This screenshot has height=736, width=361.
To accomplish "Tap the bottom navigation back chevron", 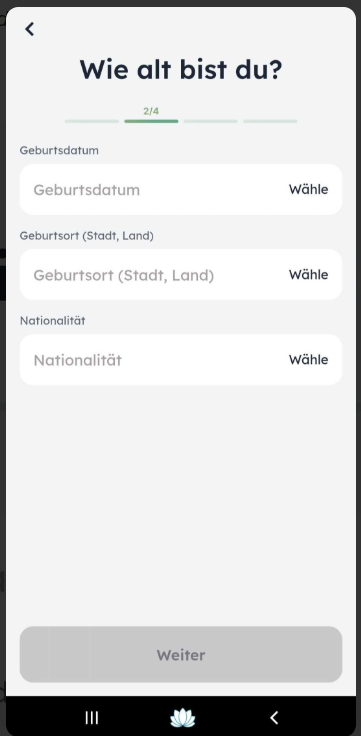I will coord(274,718).
